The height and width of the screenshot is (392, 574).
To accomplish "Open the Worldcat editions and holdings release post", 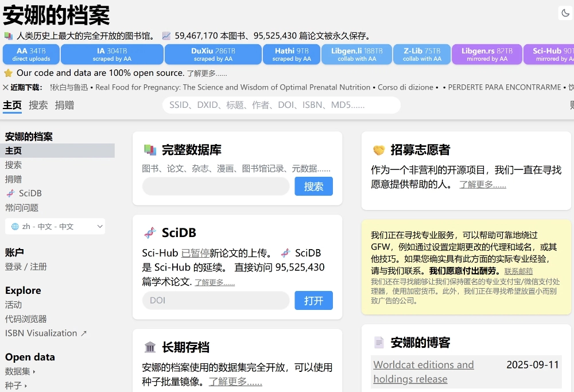I will point(424,371).
